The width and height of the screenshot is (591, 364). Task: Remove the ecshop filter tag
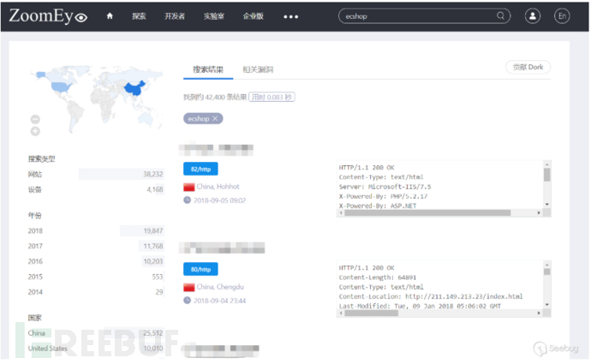coord(215,119)
